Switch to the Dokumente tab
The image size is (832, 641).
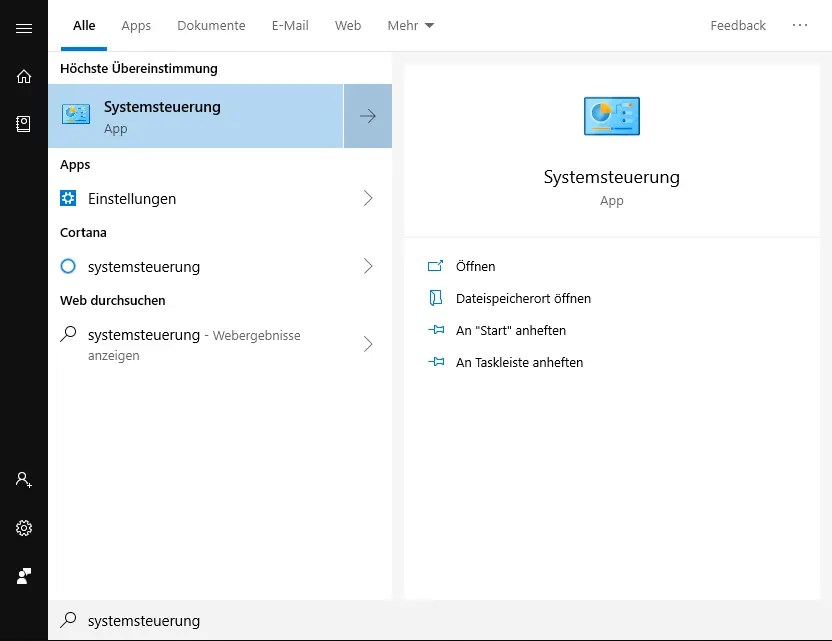click(x=211, y=25)
